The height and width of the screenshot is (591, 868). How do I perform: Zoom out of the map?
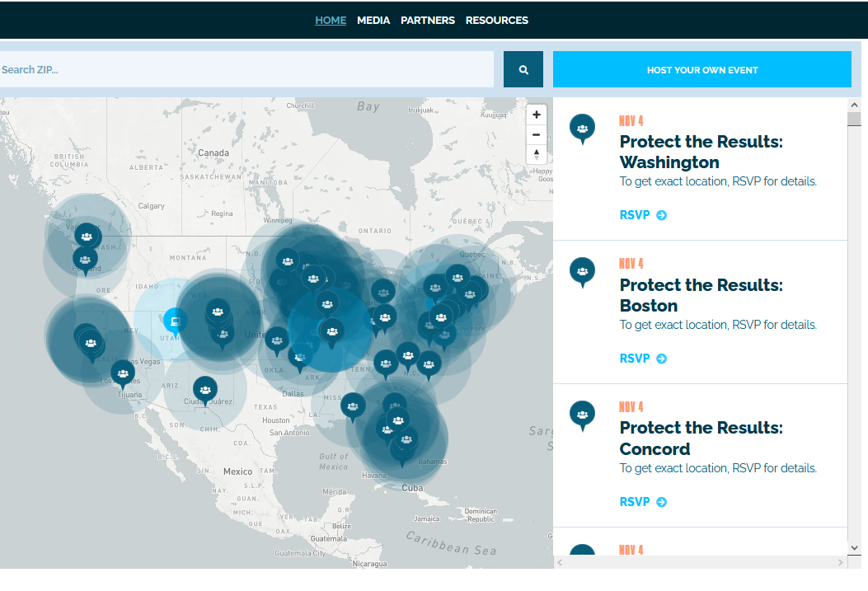pyautogui.click(x=536, y=134)
